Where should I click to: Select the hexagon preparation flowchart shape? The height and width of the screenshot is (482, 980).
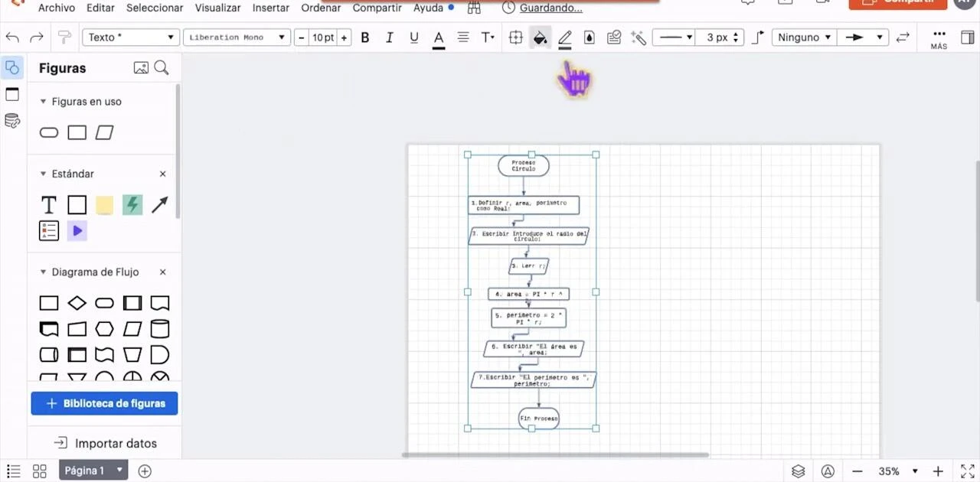point(105,329)
